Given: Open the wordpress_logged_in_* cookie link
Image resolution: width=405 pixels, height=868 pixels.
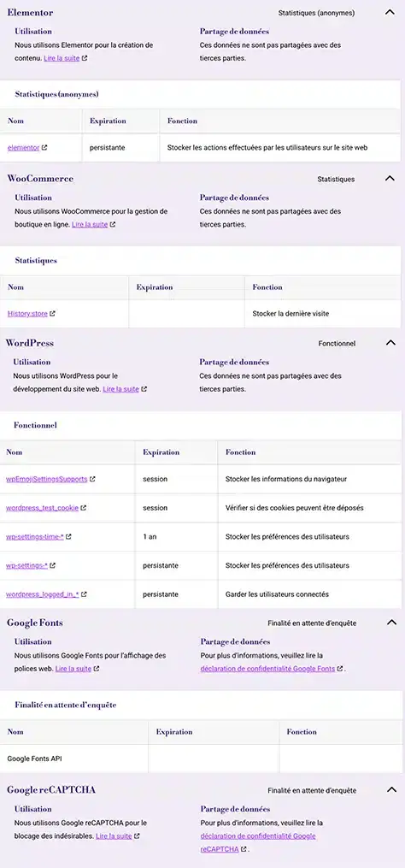Looking at the screenshot, I should (43, 594).
